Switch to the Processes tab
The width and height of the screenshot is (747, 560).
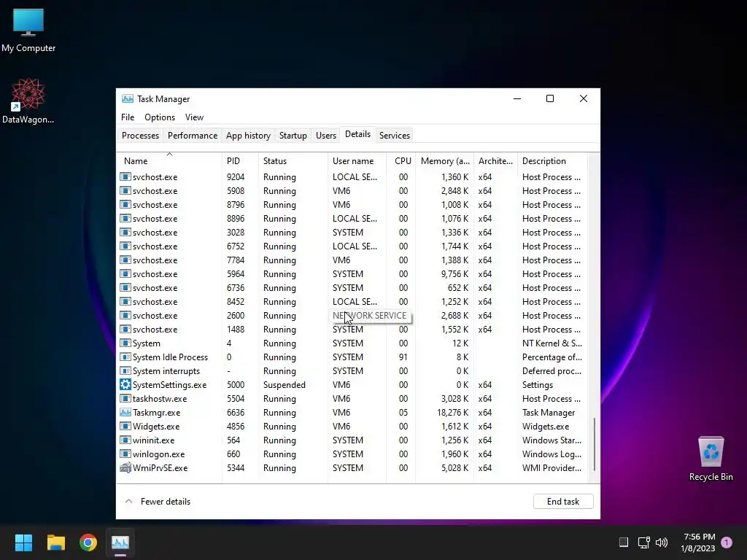(x=140, y=135)
